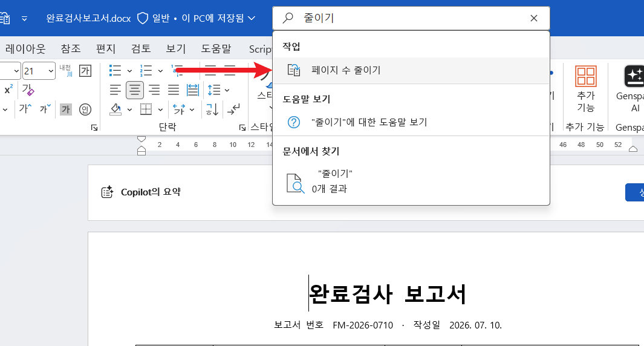The height and width of the screenshot is (346, 644).
Task: Expand the bulleted list dropdown arrow
Action: tap(129, 71)
